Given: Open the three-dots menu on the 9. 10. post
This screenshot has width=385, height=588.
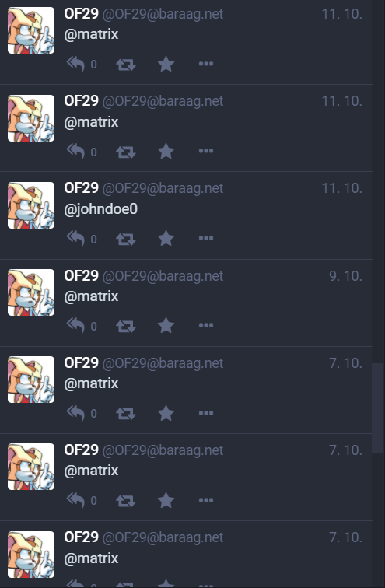Looking at the screenshot, I should (x=206, y=325).
